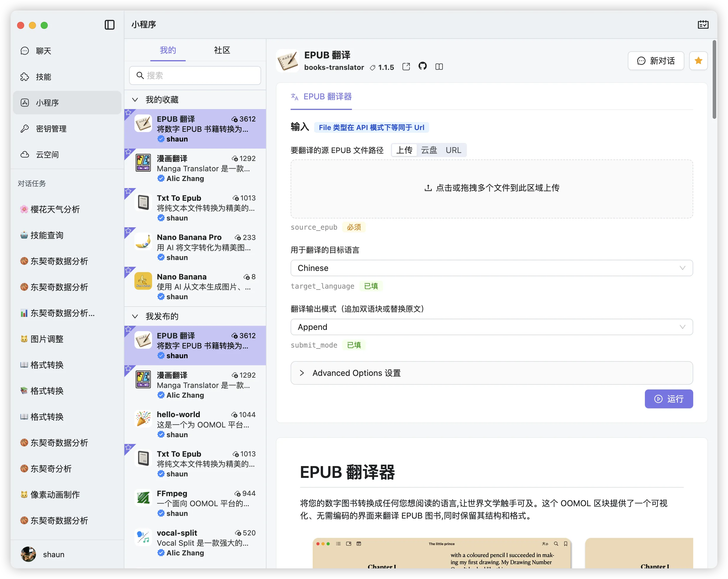Start a 新对话 conversation

click(655, 61)
